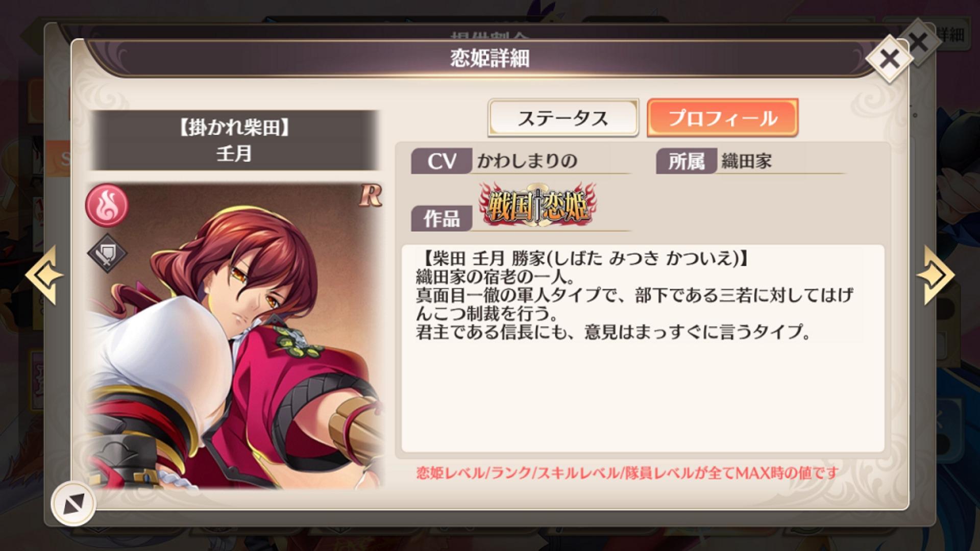980x551 pixels.
Task: Expand the character illustration fullscreen
Action: (73, 504)
